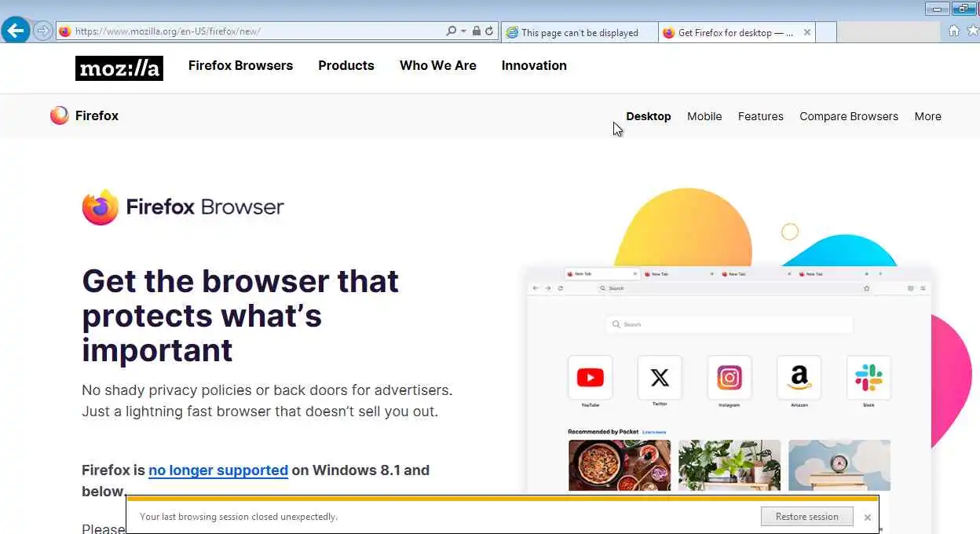This screenshot has height=534, width=980.
Task: Open the address bar autocomplete dropdown arrow
Action: [463, 31]
